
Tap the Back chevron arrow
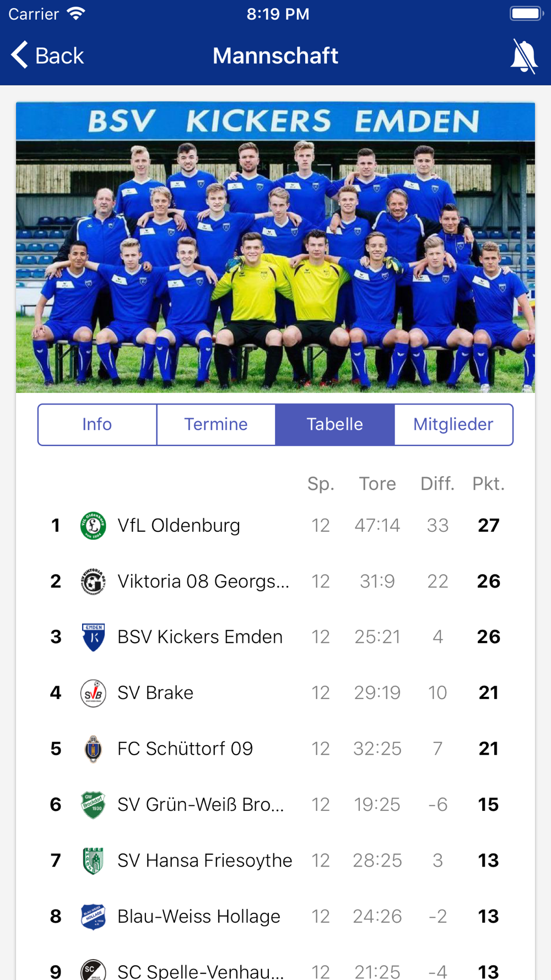tap(19, 55)
